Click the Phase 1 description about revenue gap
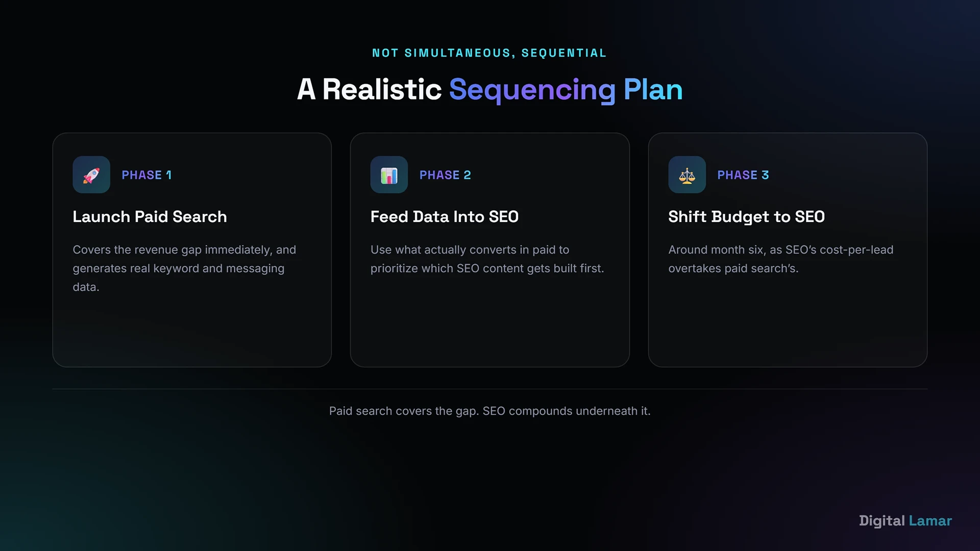The image size is (980, 551). [x=184, y=268]
